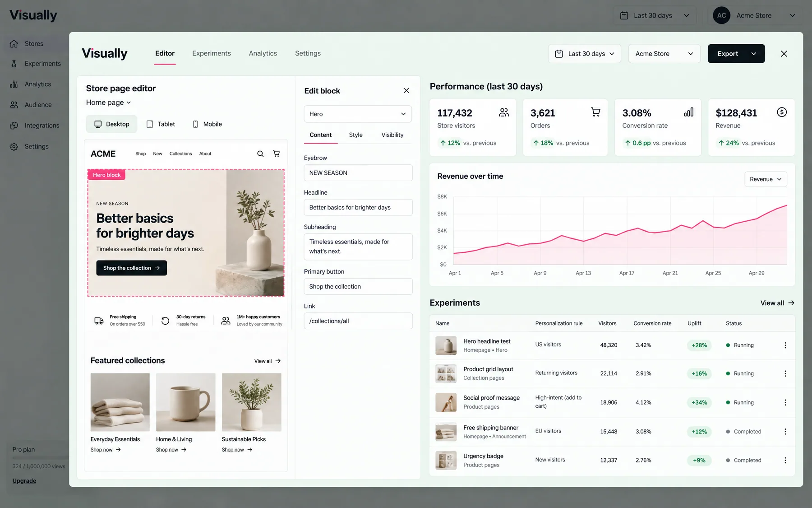Click the Eyebrow input field

click(x=358, y=173)
